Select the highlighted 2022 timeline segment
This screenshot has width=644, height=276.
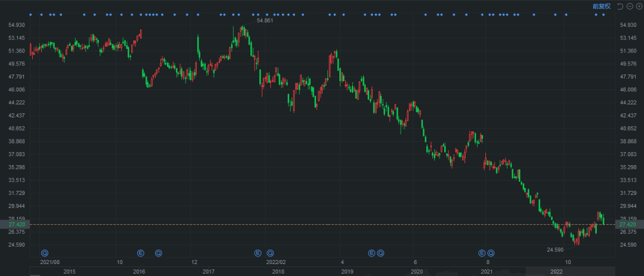pos(556,271)
